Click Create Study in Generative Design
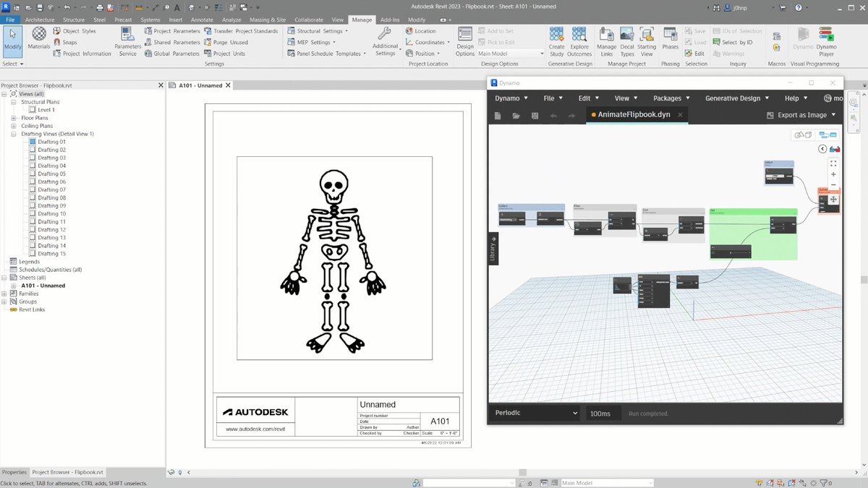 [x=556, y=42]
